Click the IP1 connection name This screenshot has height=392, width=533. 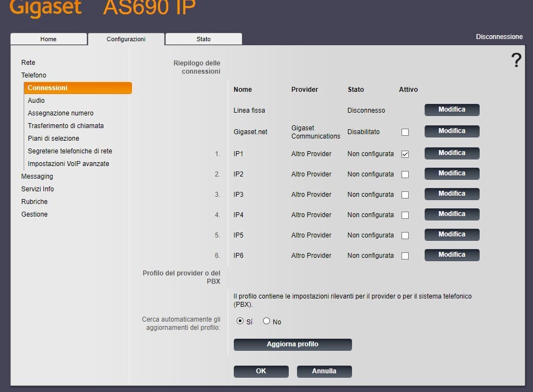click(x=238, y=154)
